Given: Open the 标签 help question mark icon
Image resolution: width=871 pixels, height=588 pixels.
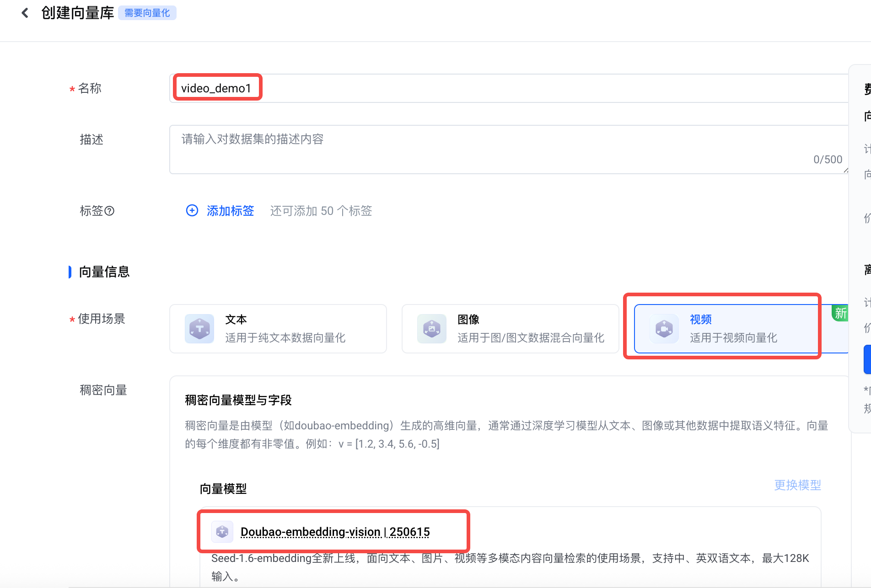Looking at the screenshot, I should point(109,211).
